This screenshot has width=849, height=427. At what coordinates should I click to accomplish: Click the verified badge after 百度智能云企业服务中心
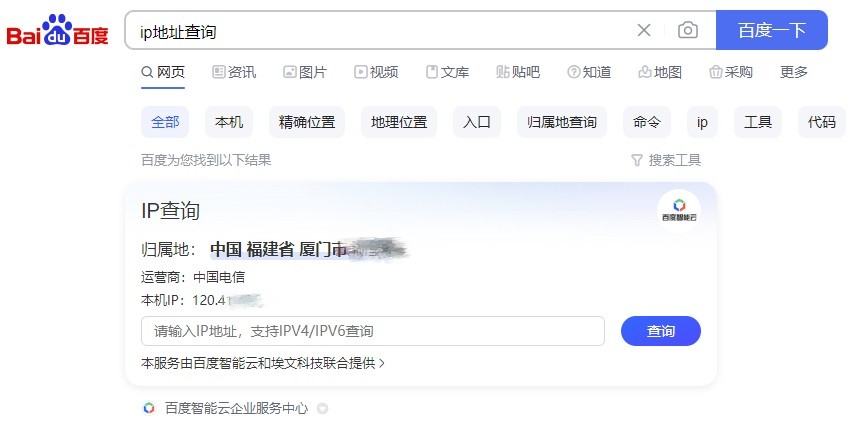click(322, 408)
